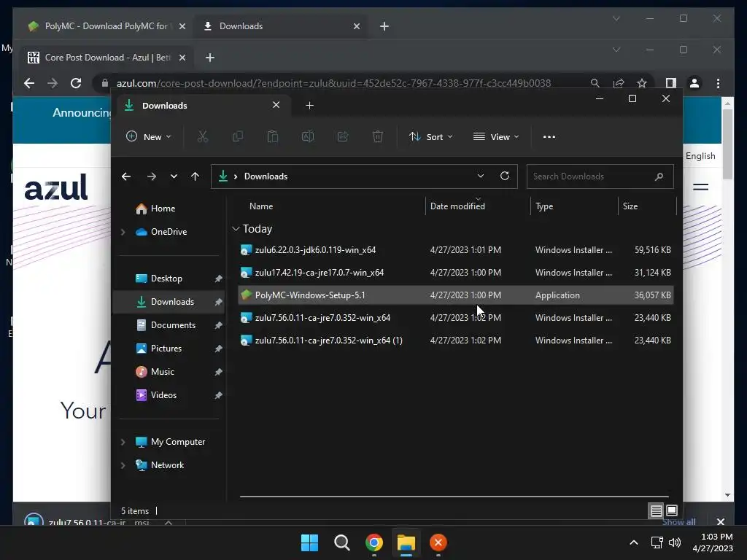The width and height of the screenshot is (747, 560).
Task: Click the Share icon in Explorer toolbar
Action: point(343,136)
